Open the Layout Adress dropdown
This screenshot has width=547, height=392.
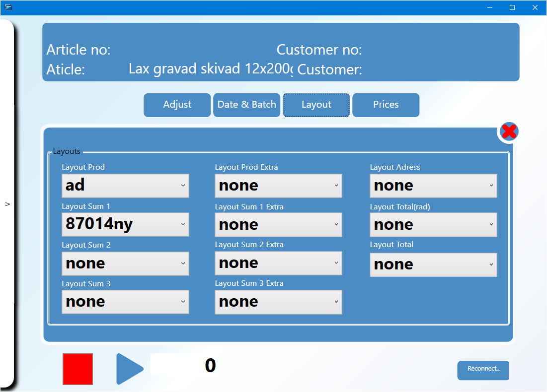[x=433, y=186]
